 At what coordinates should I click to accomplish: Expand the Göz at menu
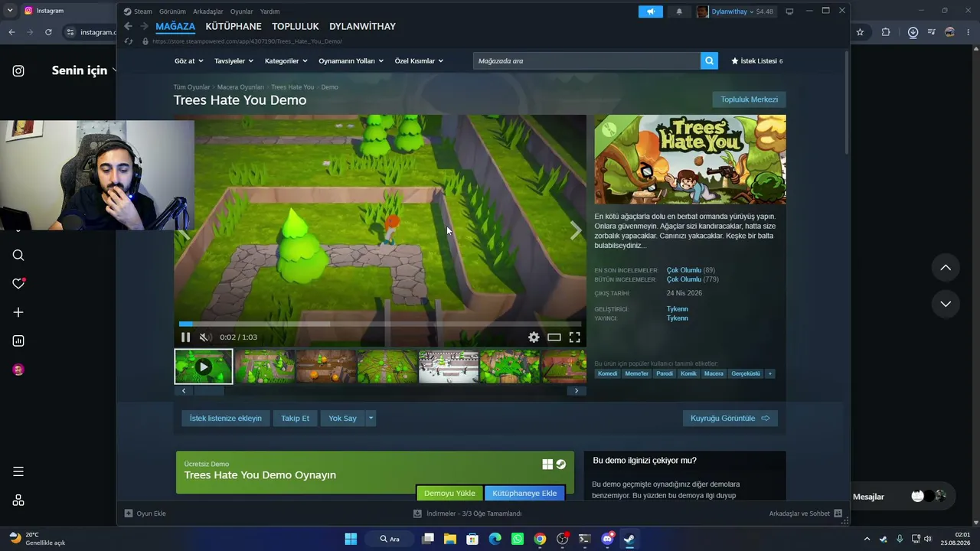[x=188, y=60]
